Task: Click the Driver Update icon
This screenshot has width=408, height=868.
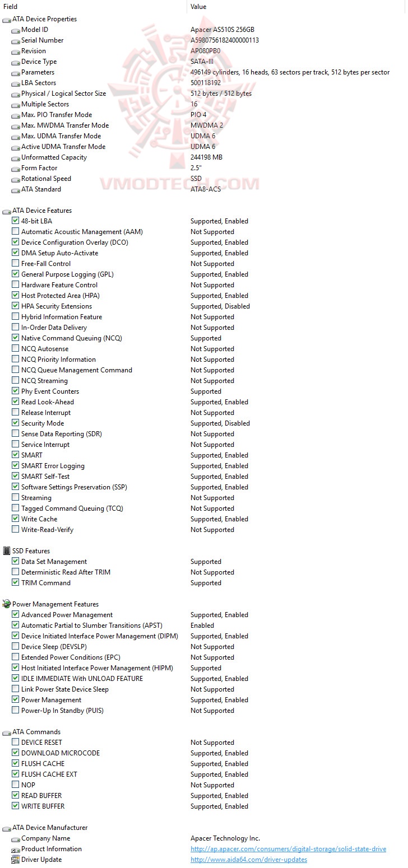Action: coord(16,860)
